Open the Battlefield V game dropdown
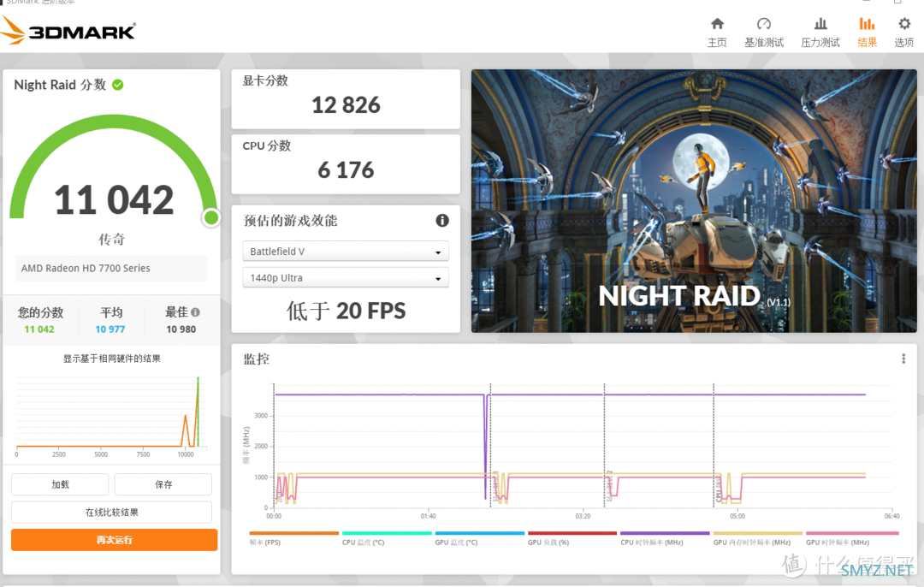Viewport: 924px width, 587px height. 346,251
